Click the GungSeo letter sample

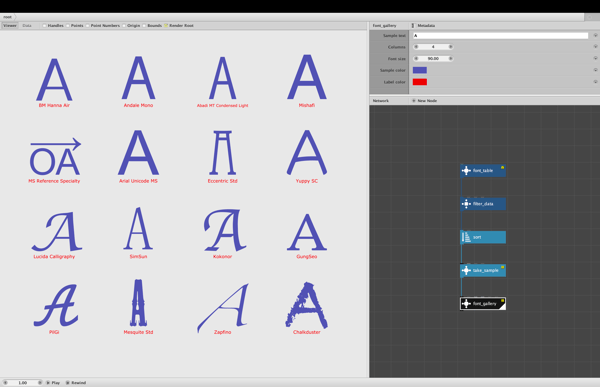pos(307,232)
